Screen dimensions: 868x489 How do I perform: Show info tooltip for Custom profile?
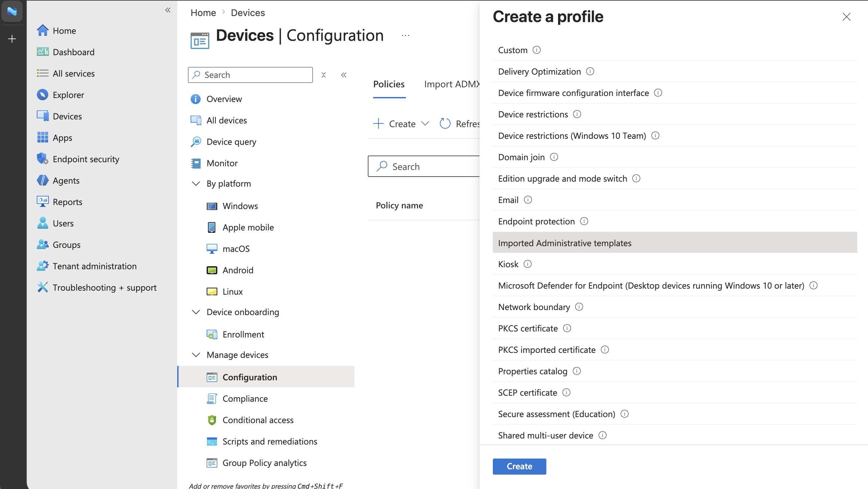click(536, 50)
